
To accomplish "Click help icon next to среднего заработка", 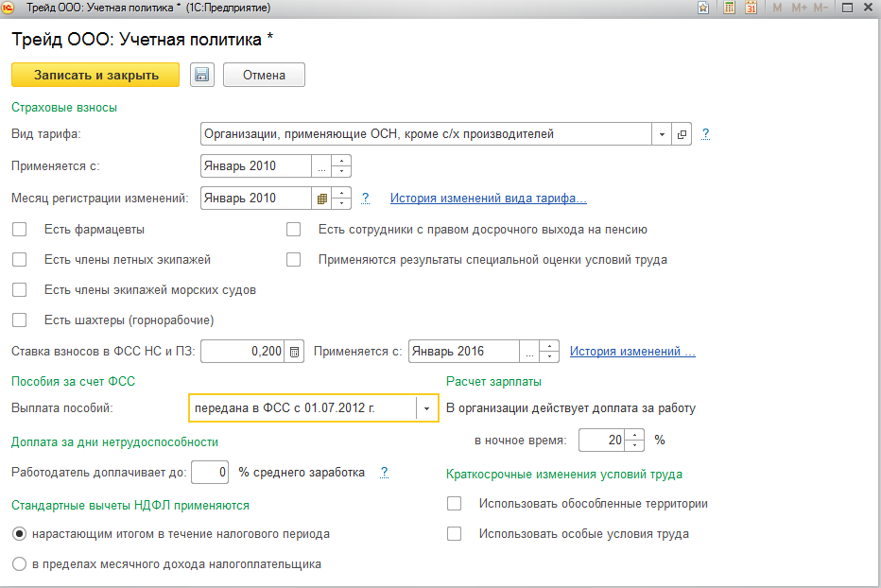I will (384, 473).
